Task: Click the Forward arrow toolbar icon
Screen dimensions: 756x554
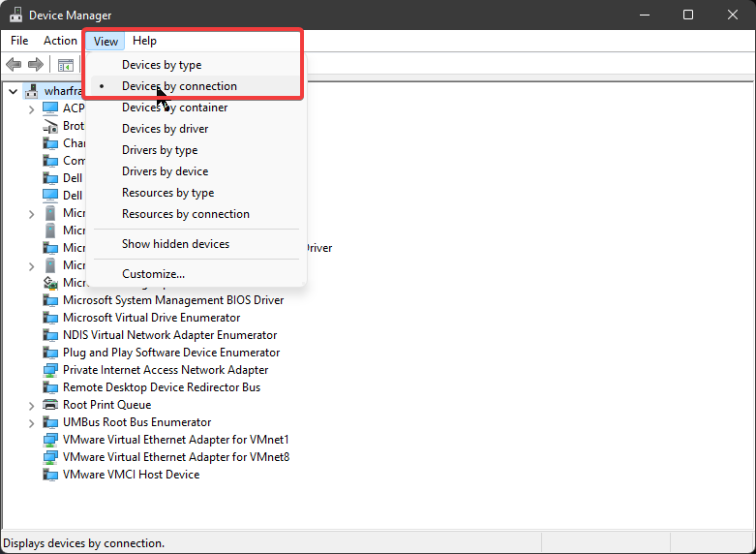Action: (x=36, y=64)
